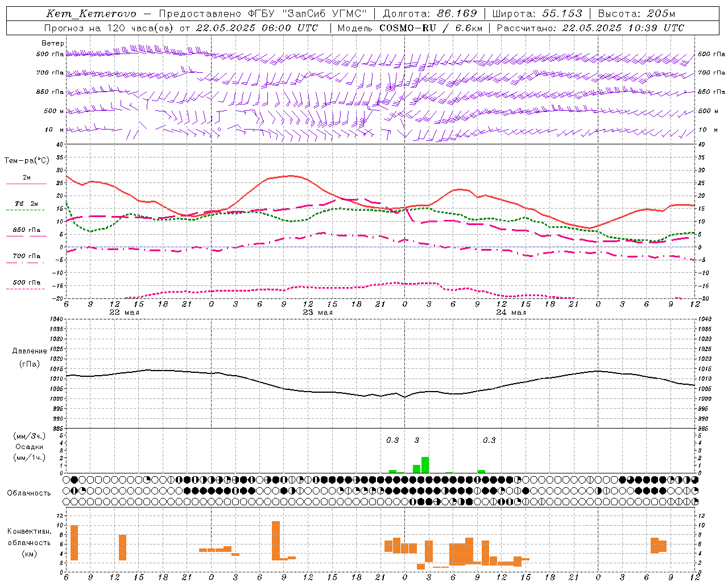The image size is (728, 582).
Task: Click the 'Td 2м' dew point legend entry
Action: pyautogui.click(x=26, y=203)
